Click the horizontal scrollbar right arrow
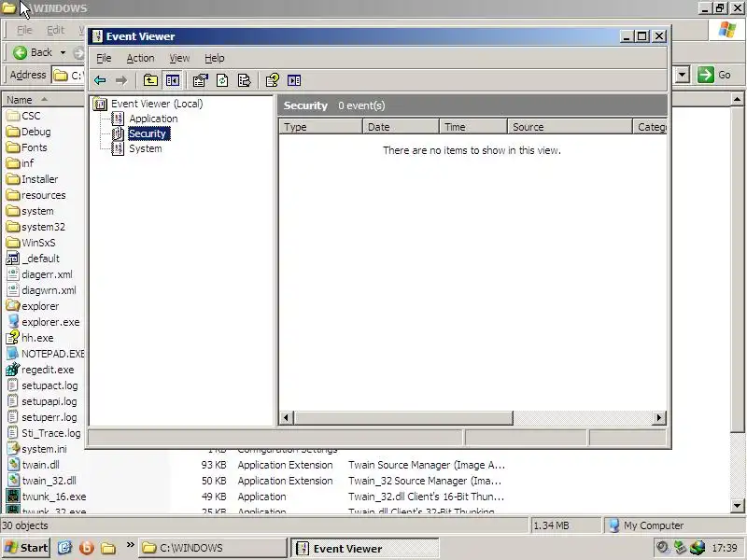Screen dimensions: 747x560 pyautogui.click(x=659, y=418)
